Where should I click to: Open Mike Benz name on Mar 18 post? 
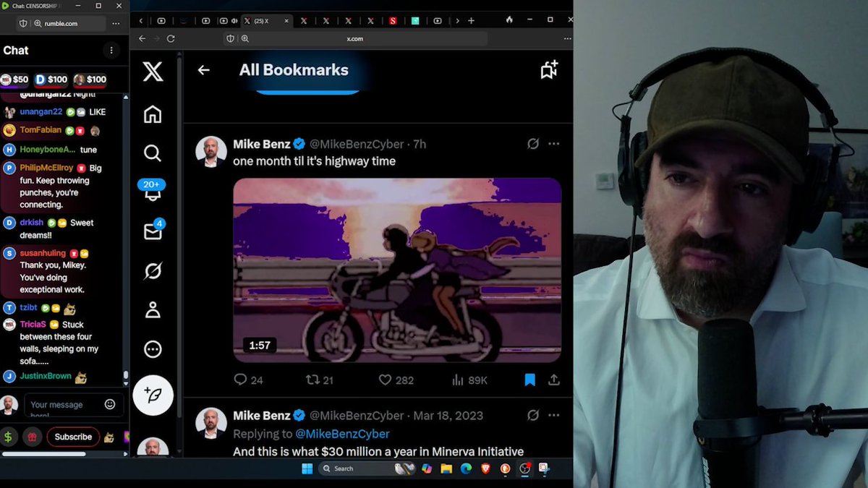point(262,415)
